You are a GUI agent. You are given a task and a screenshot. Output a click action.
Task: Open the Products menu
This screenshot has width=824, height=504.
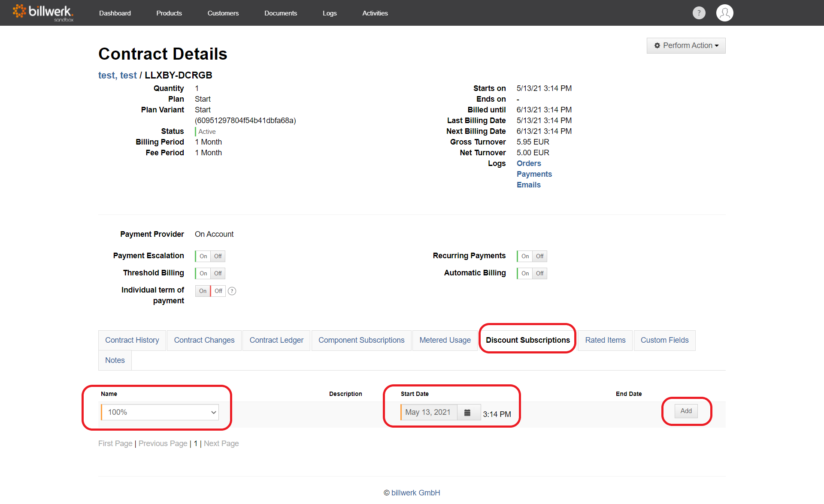169,13
